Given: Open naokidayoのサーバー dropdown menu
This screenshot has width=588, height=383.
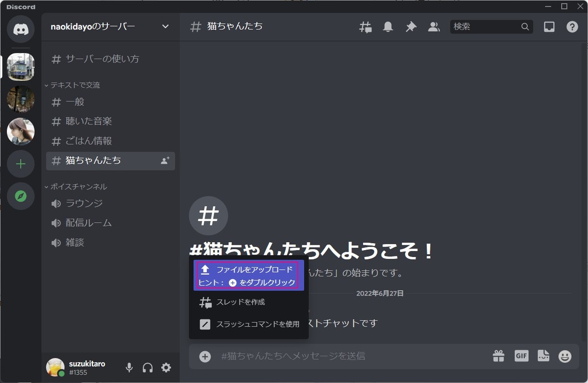Looking at the screenshot, I should coord(111,26).
